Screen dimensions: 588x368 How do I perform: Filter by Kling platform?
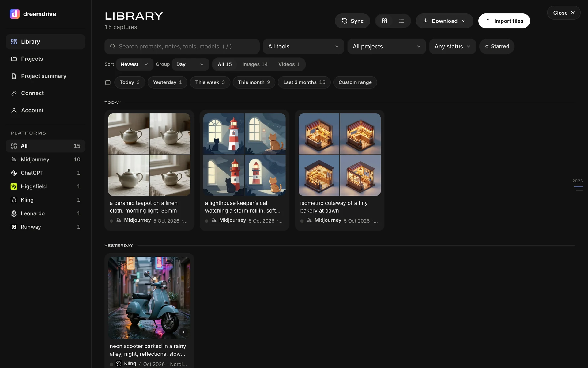[45, 200]
